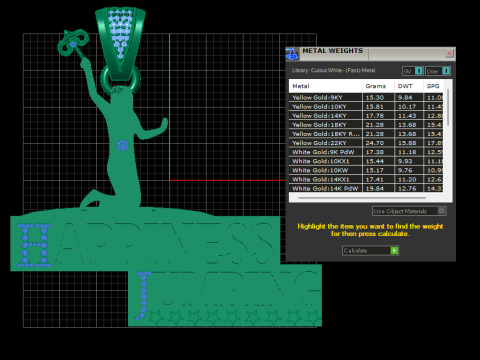Select the Yellow Gold:18KY R... row
The height and width of the screenshot is (360, 480).
click(x=366, y=134)
